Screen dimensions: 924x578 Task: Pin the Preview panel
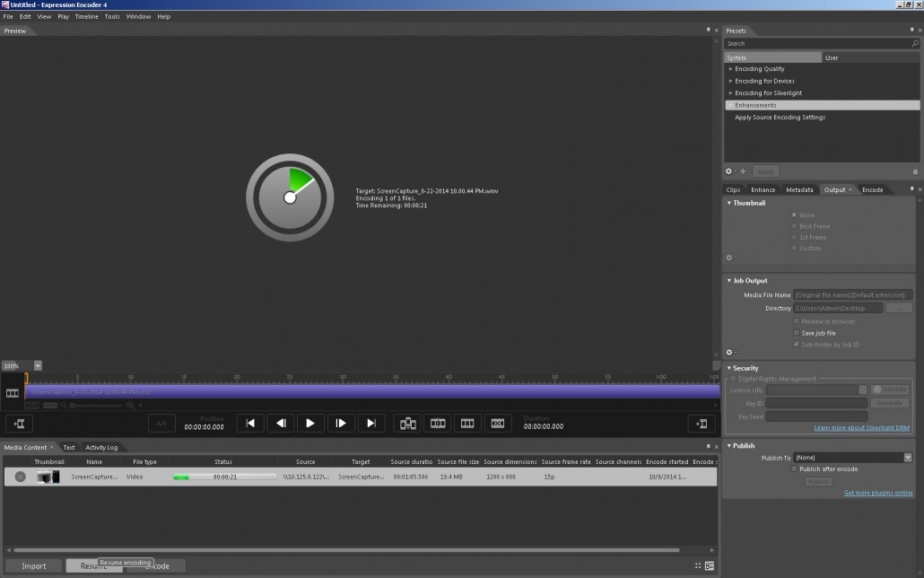coord(709,31)
